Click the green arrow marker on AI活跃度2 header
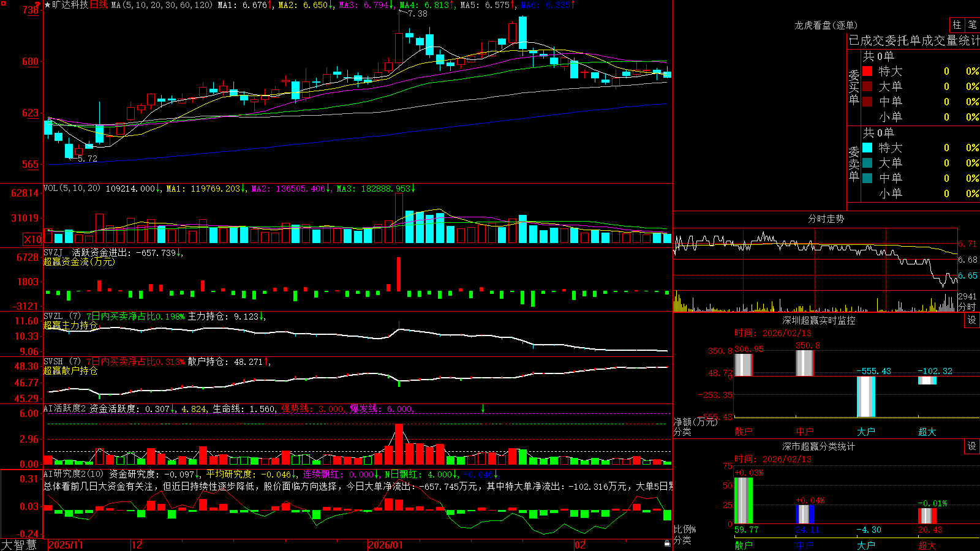This screenshot has width=980, height=551. [483, 408]
